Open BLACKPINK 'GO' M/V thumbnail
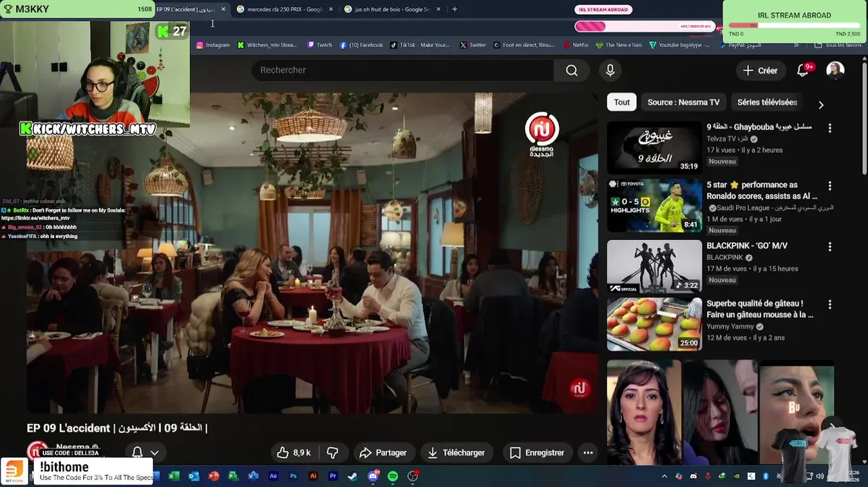This screenshot has width=868, height=487. (654, 266)
